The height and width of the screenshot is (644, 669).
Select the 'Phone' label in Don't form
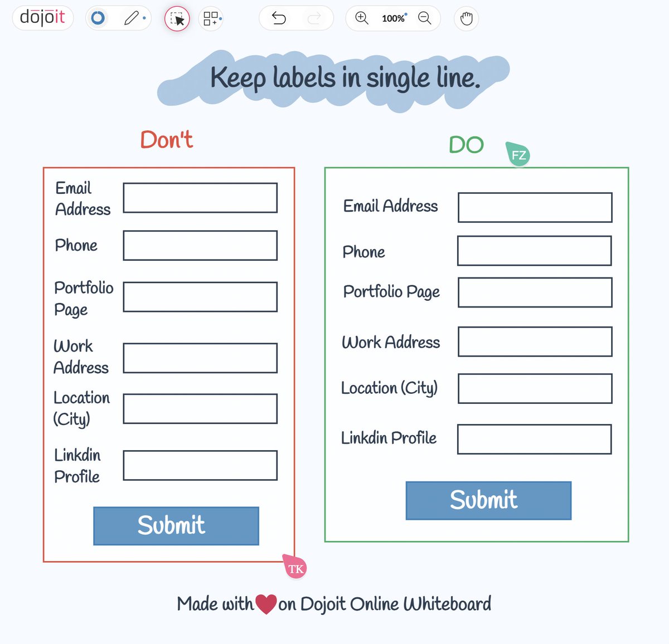click(76, 245)
